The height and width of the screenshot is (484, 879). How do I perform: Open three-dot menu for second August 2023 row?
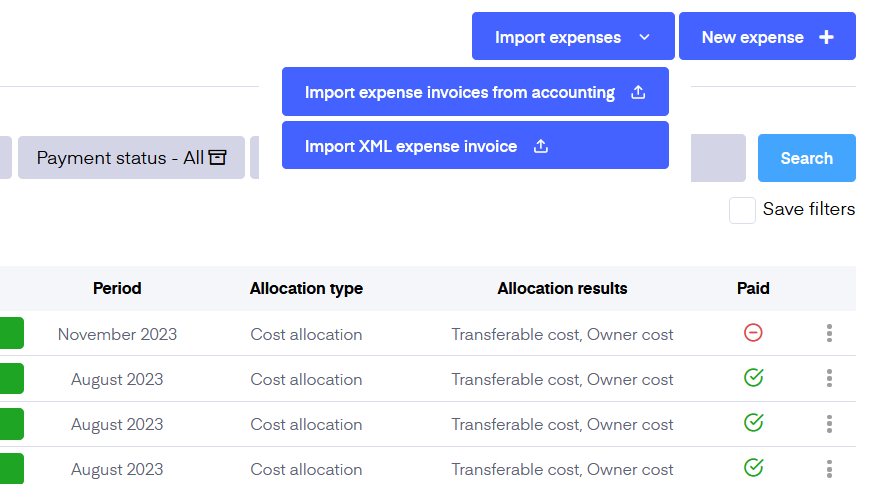point(829,424)
